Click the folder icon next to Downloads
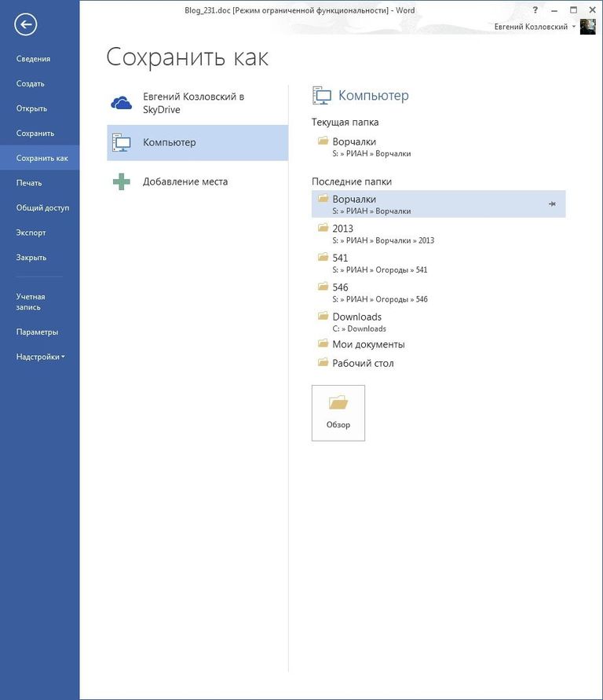Screen dimensions: 603x700 (x=323, y=316)
